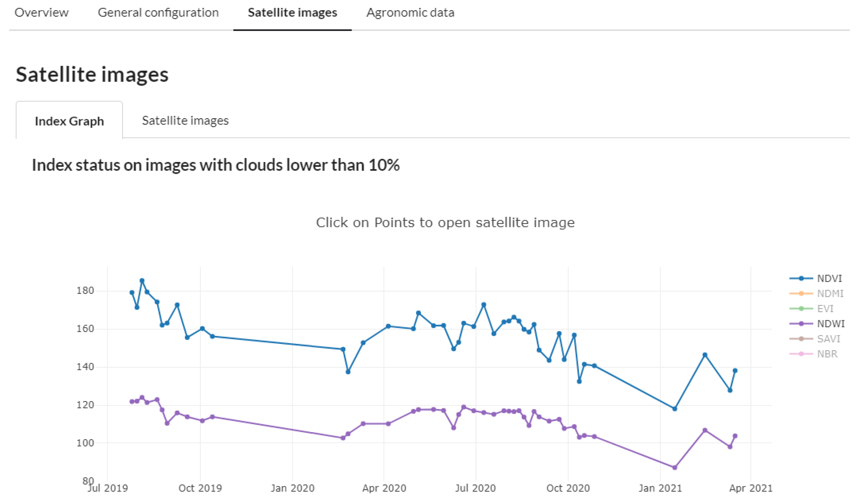Open the Overview tab
Viewport: 860px width, 504px height.
pyautogui.click(x=41, y=13)
